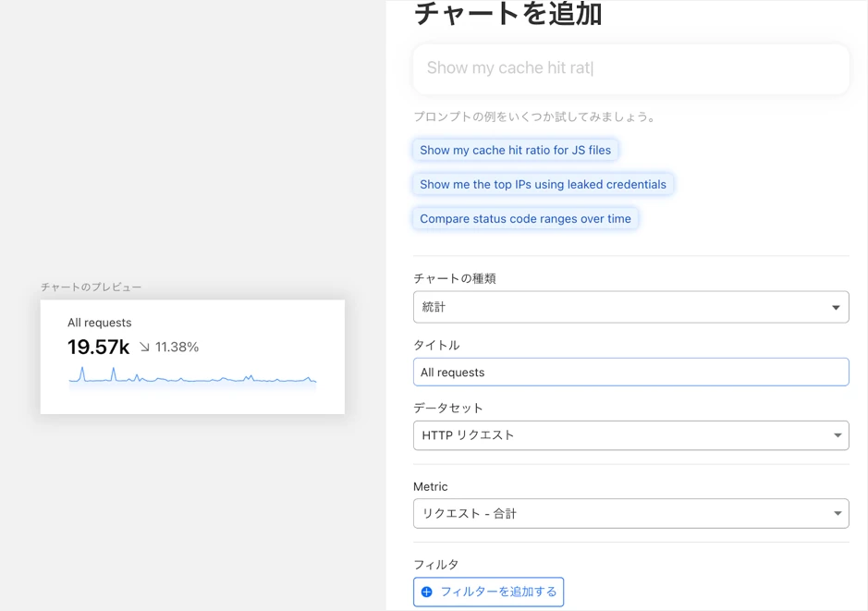Focus the AI prompt text box at top

coord(630,68)
